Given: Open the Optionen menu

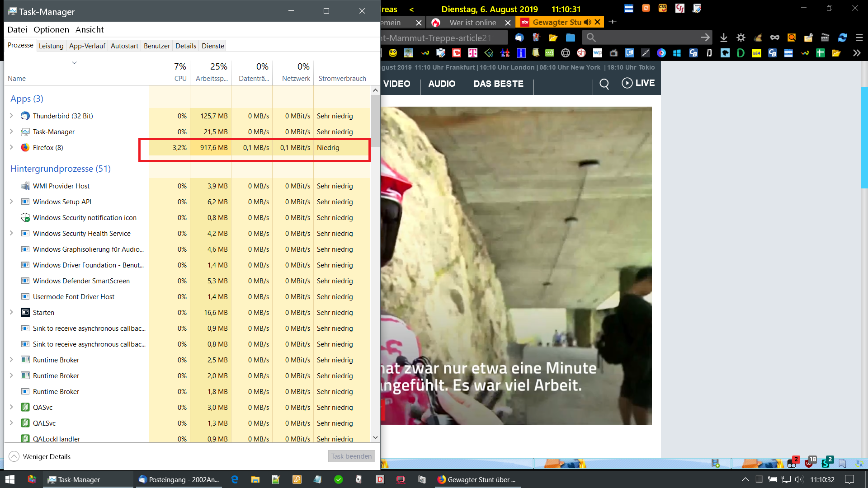Looking at the screenshot, I should tap(51, 30).
